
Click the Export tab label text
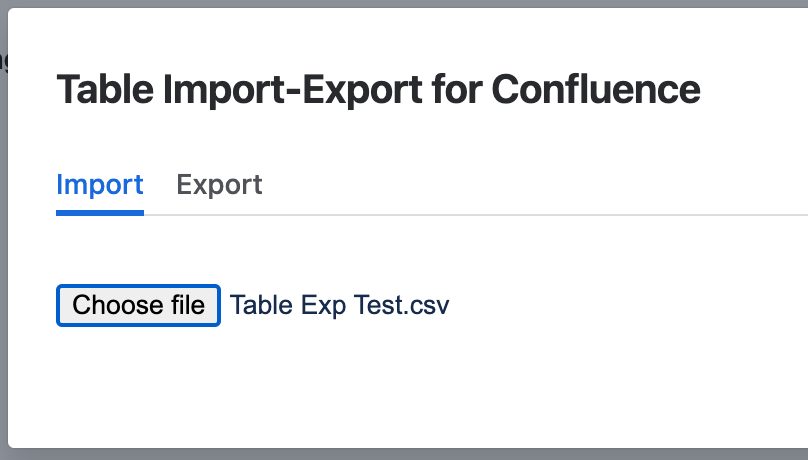[x=219, y=185]
